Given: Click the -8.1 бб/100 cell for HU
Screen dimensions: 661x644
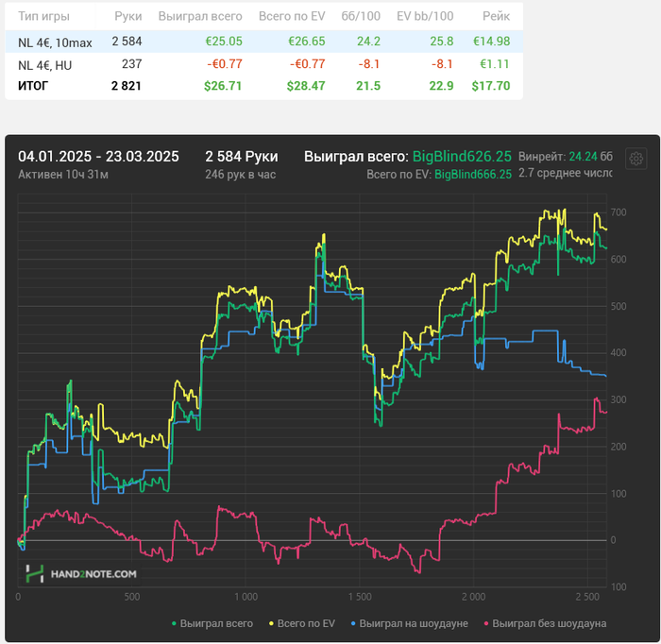Looking at the screenshot, I should point(369,64).
